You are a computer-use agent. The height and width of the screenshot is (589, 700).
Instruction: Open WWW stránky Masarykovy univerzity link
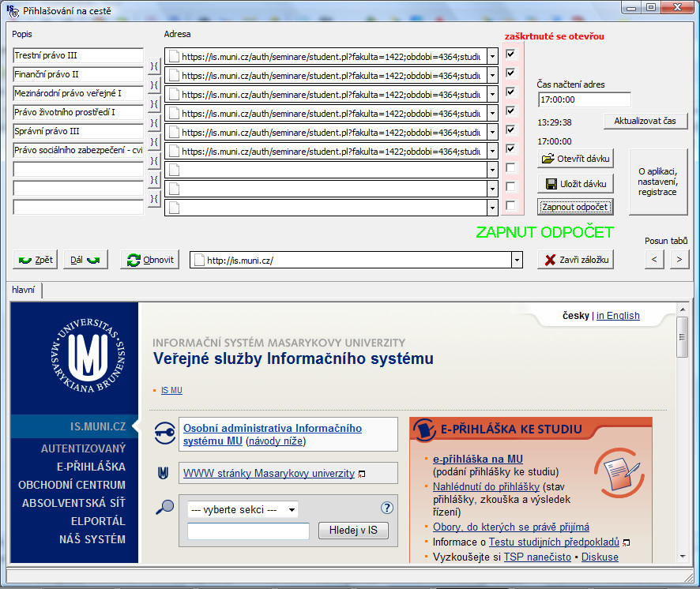coord(269,474)
